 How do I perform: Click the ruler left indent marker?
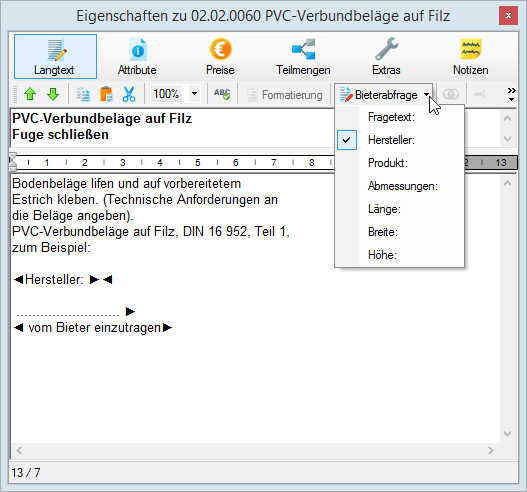click(12, 162)
